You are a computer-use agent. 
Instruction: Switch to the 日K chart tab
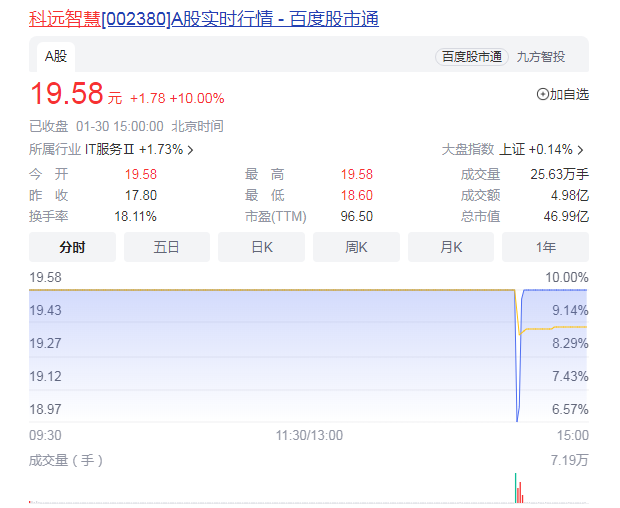[x=261, y=247]
